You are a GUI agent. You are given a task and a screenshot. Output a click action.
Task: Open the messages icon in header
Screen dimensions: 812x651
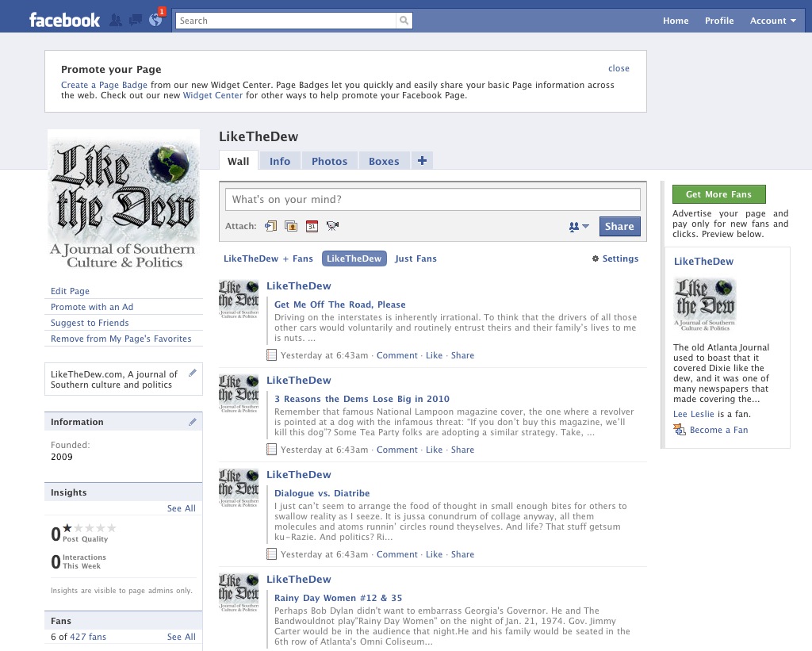[136, 21]
